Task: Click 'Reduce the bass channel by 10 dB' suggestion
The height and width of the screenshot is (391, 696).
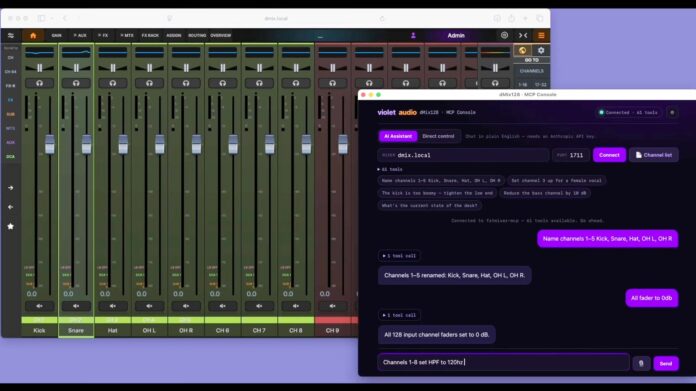Action: coord(545,193)
